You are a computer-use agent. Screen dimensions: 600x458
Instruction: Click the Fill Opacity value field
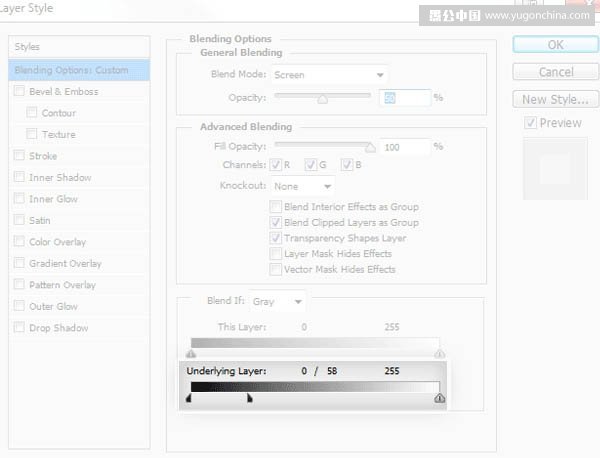pyautogui.click(x=405, y=147)
